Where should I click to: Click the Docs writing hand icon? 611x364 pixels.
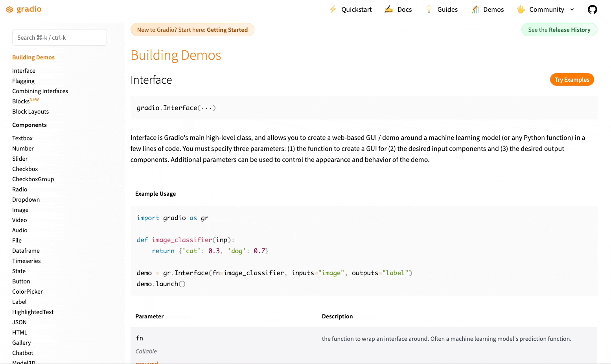pos(388,9)
